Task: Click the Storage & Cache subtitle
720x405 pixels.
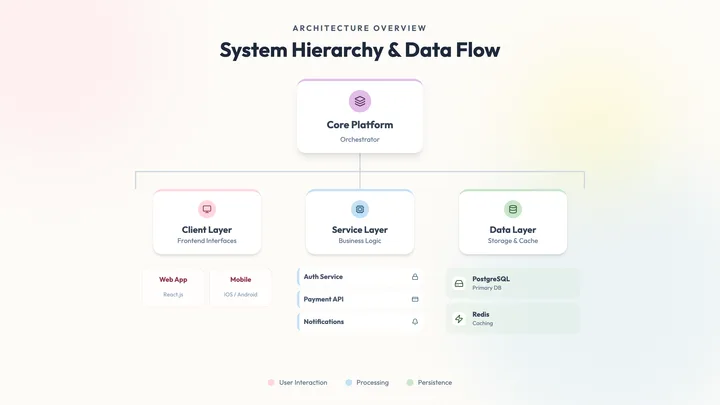Action: (513, 241)
